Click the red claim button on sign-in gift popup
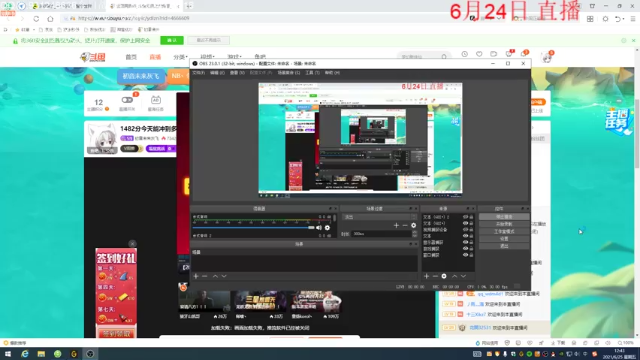This screenshot has width=640, height=360. point(116,333)
